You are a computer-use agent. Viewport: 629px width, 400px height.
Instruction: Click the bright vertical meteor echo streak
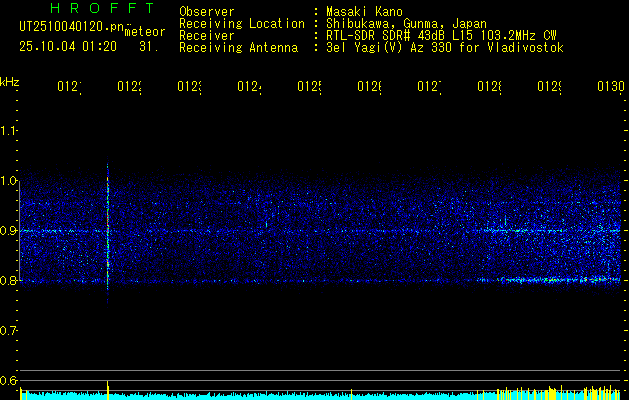click(x=108, y=233)
